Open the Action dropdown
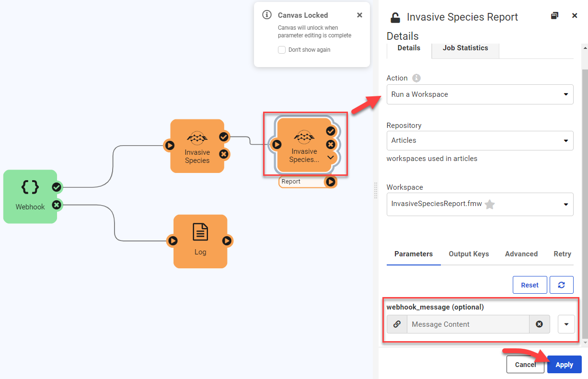588x379 pixels. (x=480, y=94)
